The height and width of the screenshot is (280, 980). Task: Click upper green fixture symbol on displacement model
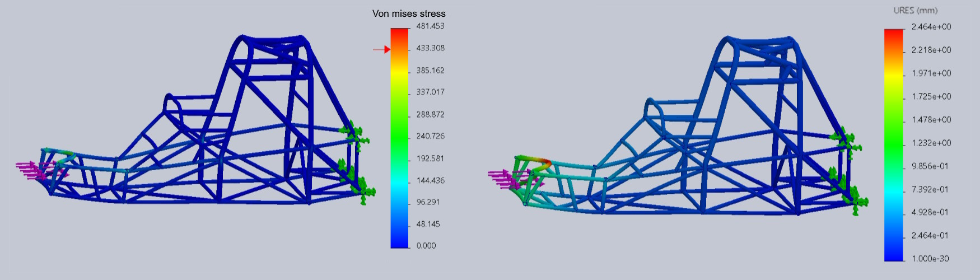(845, 141)
